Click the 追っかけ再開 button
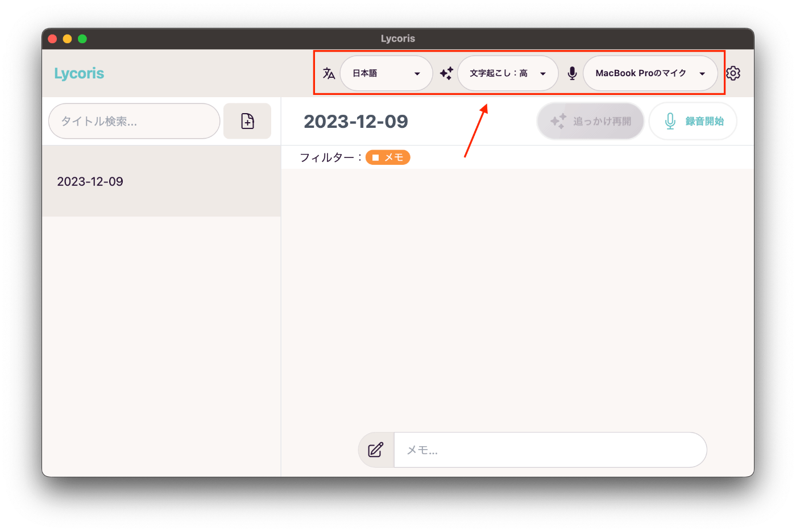The image size is (796, 532). [590, 121]
